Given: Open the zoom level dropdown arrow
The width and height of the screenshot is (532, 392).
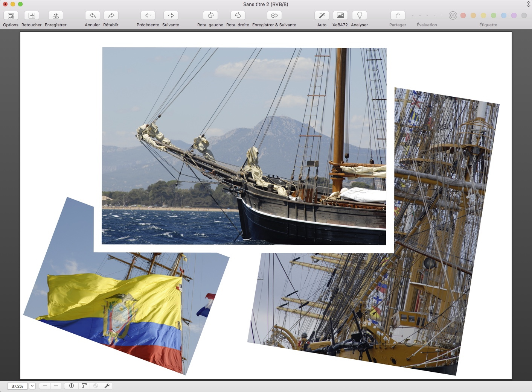Looking at the screenshot, I should point(32,386).
